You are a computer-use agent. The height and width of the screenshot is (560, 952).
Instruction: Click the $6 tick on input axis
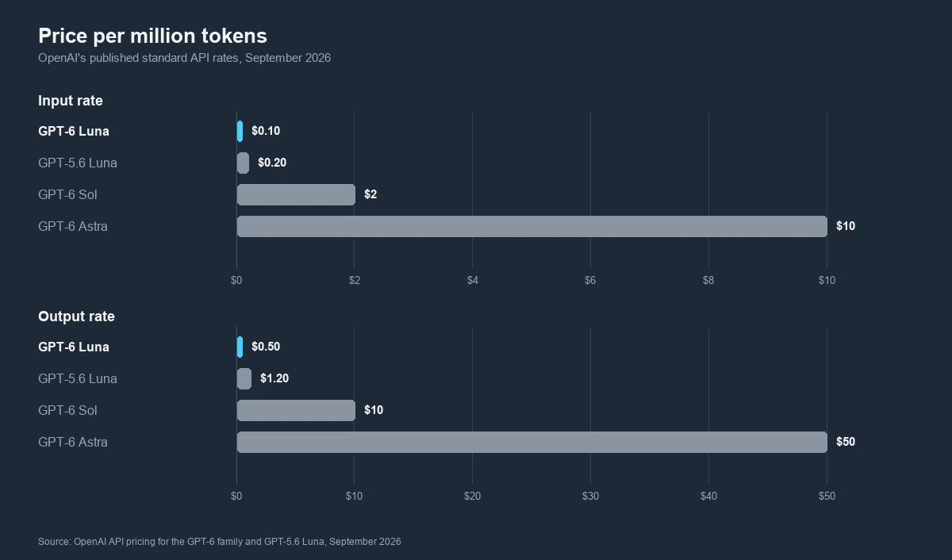click(590, 281)
